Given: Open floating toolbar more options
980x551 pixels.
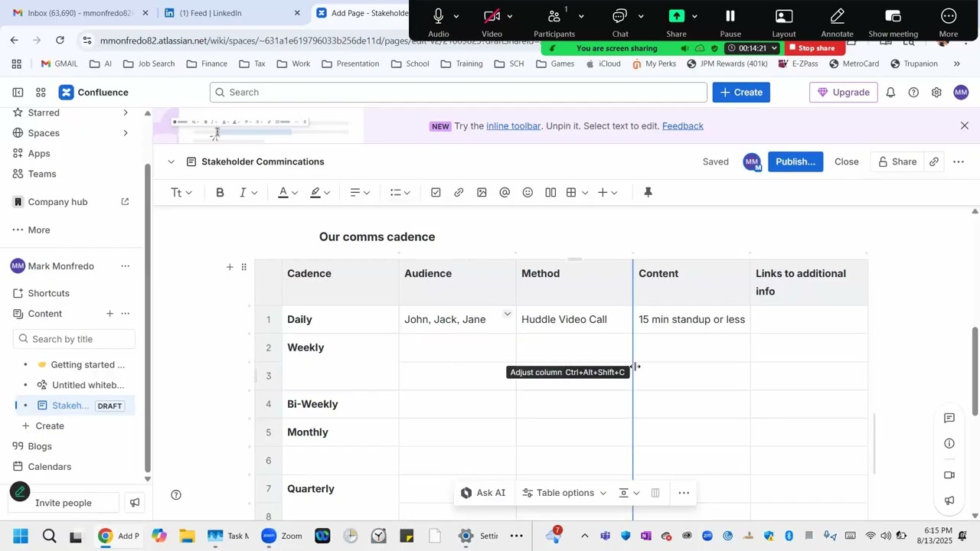Looking at the screenshot, I should tap(684, 494).
